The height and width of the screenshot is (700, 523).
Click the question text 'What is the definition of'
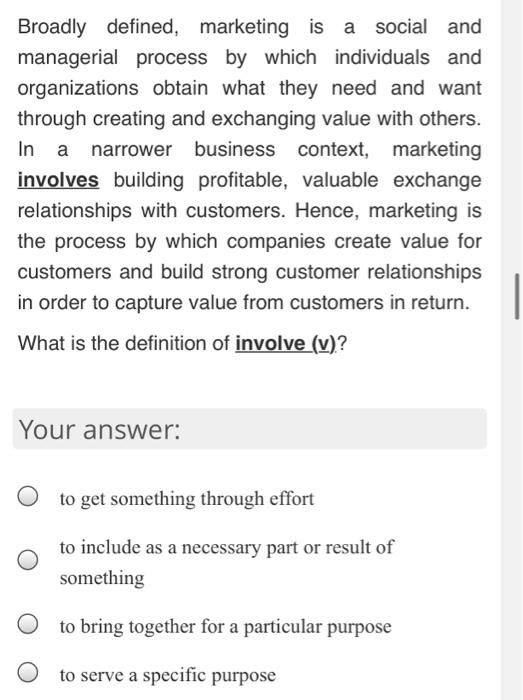click(x=124, y=343)
